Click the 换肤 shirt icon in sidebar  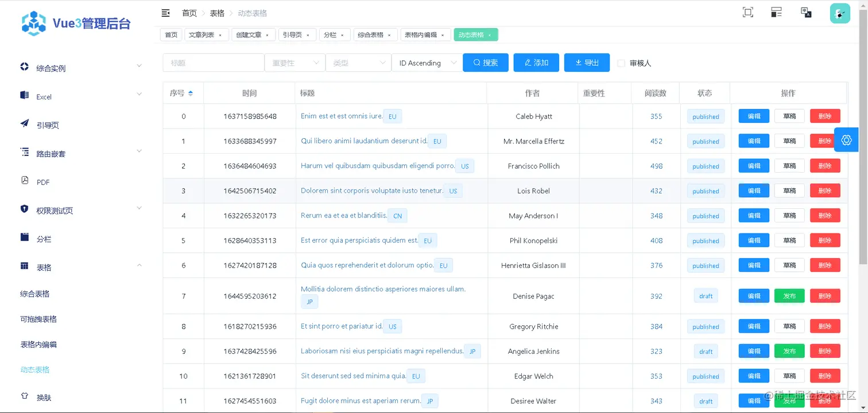tap(24, 396)
